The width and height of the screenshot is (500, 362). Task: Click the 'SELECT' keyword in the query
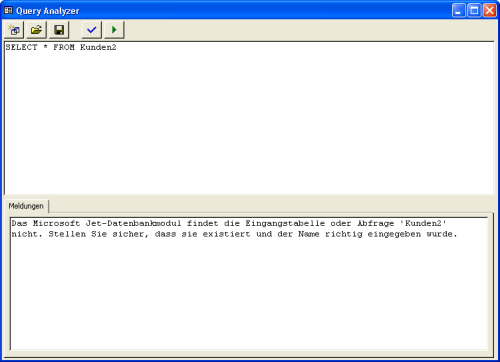click(21, 47)
